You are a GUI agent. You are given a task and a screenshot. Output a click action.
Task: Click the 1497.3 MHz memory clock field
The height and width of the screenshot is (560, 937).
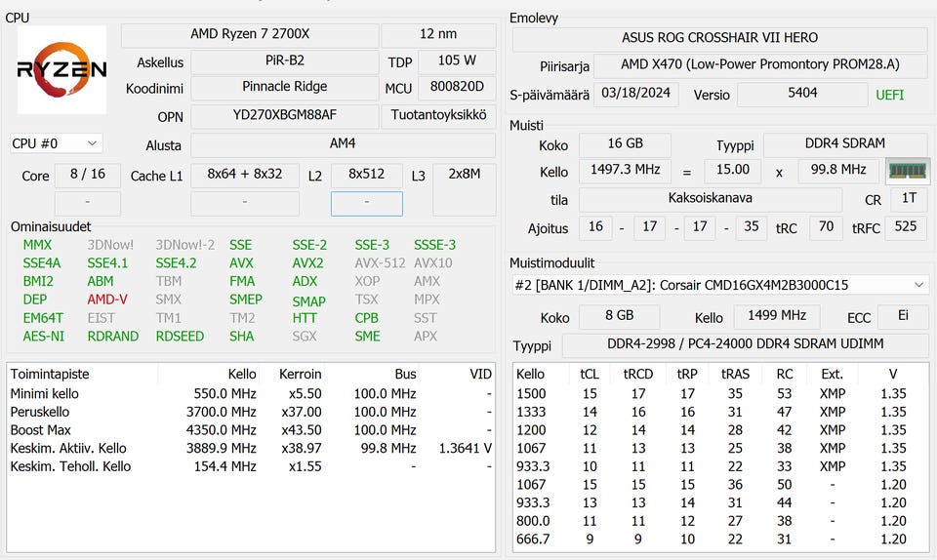pyautogui.click(x=625, y=170)
